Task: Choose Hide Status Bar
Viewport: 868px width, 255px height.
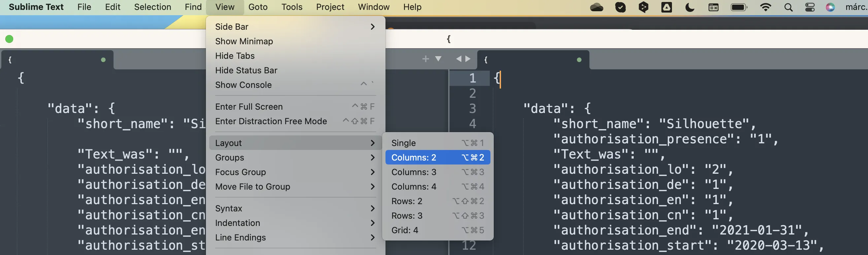Action: [295, 70]
